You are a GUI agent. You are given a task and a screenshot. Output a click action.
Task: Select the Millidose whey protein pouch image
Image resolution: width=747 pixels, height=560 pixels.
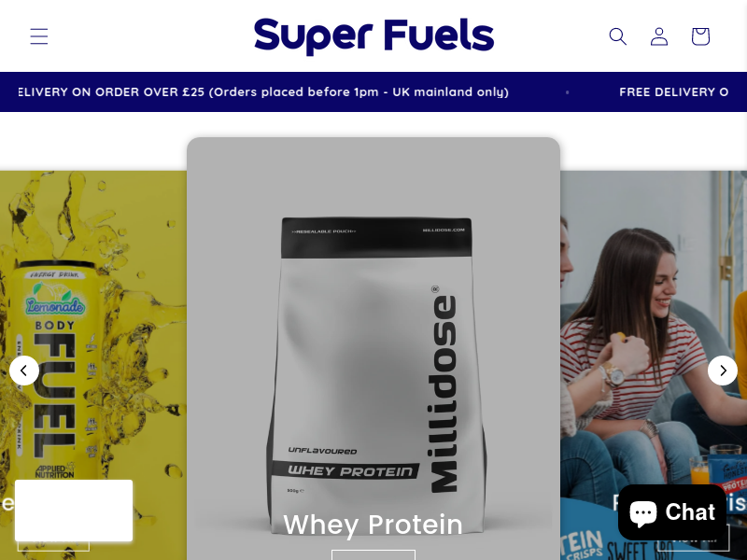click(x=373, y=376)
